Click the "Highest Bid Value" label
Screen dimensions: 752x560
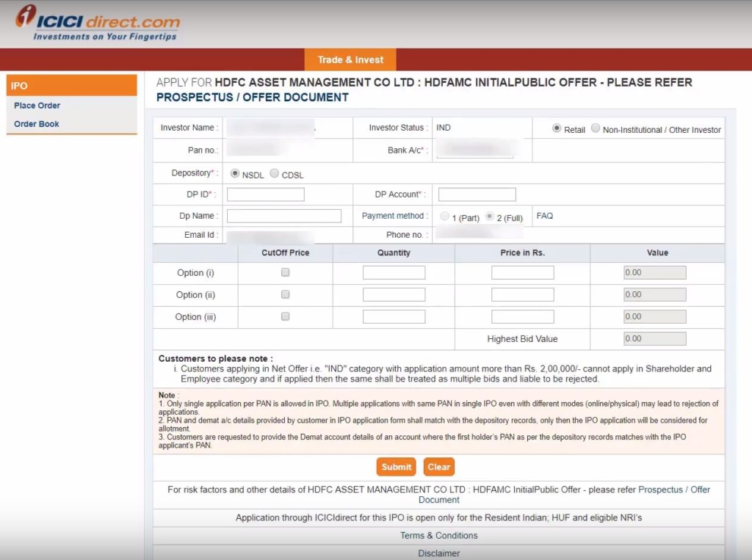pos(522,339)
